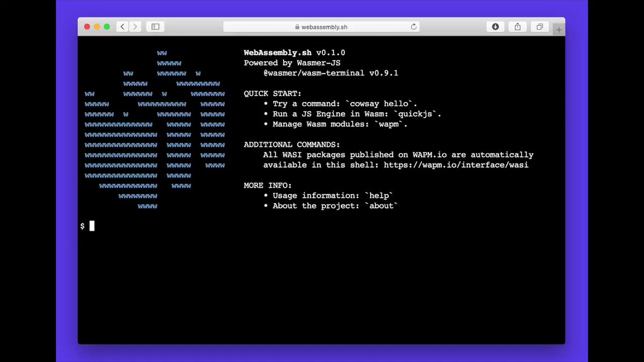Screen dimensions: 644x362
Task: Reload the webassembly.sh page
Action: pos(414,27)
